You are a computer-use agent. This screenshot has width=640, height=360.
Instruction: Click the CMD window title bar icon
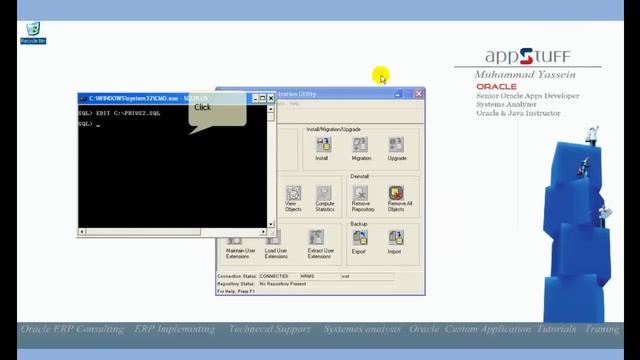click(83, 98)
